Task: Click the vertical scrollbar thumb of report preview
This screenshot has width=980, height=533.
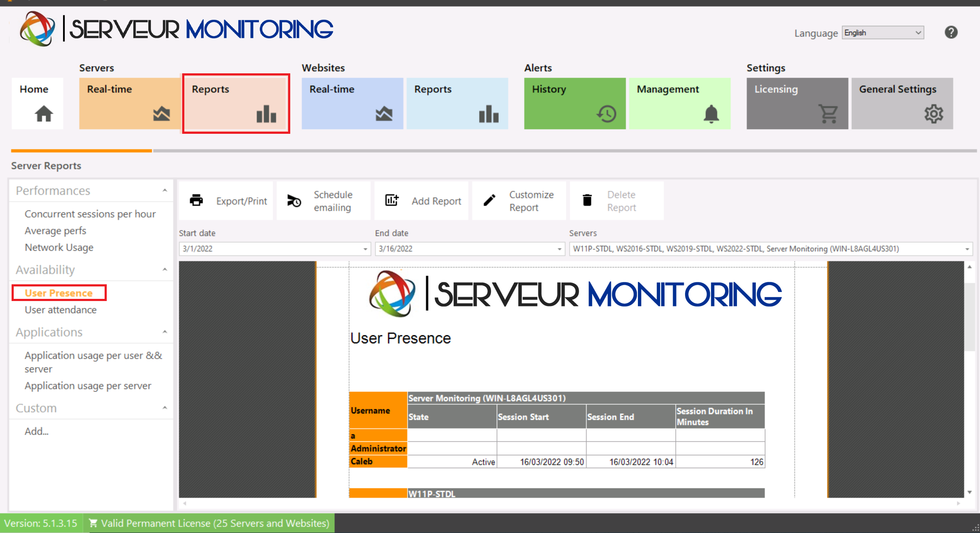Action: 970,317
